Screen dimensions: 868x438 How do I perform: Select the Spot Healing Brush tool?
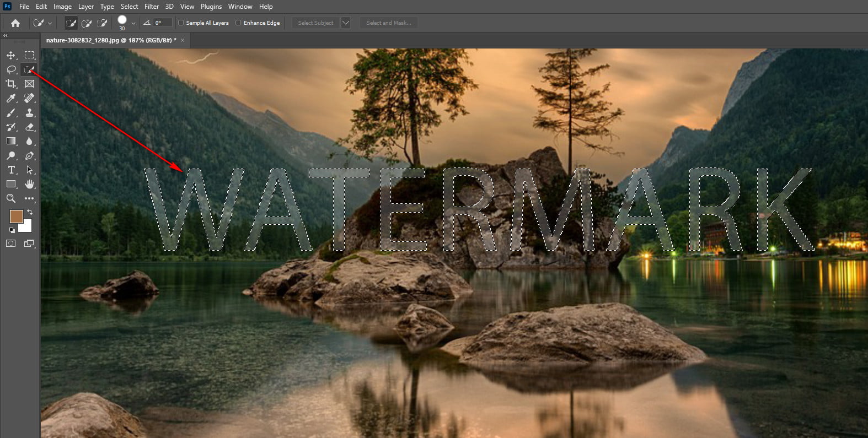pyautogui.click(x=29, y=98)
